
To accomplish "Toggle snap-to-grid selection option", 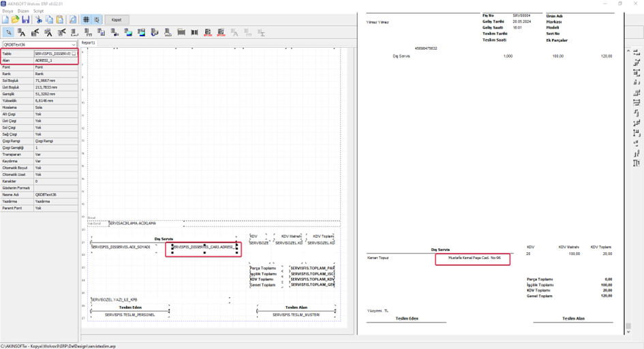I will click(x=97, y=20).
